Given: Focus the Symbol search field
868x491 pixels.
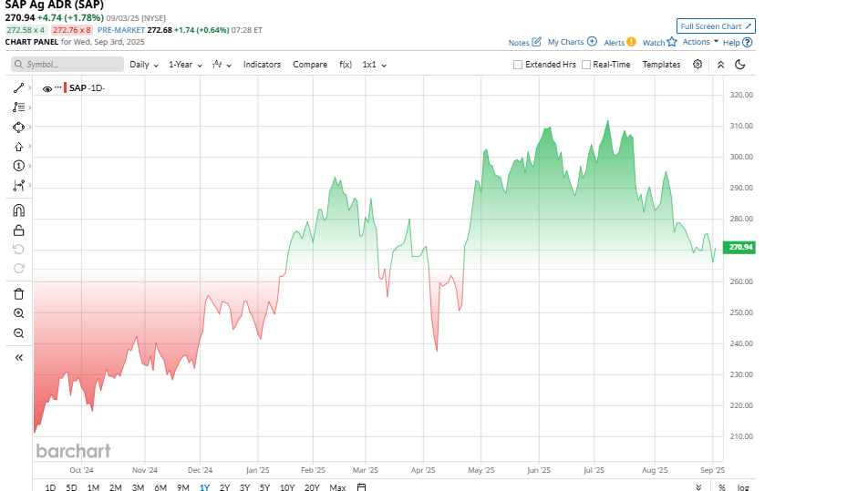Looking at the screenshot, I should [x=67, y=64].
